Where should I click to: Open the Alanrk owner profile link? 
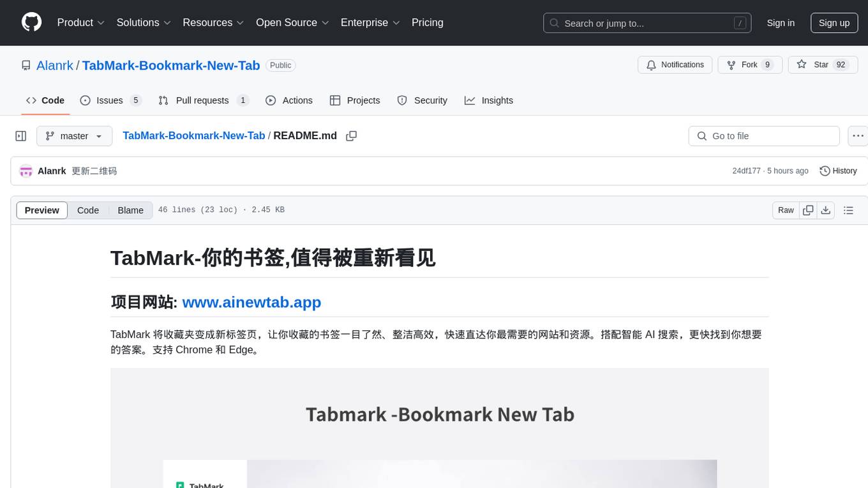click(x=55, y=65)
